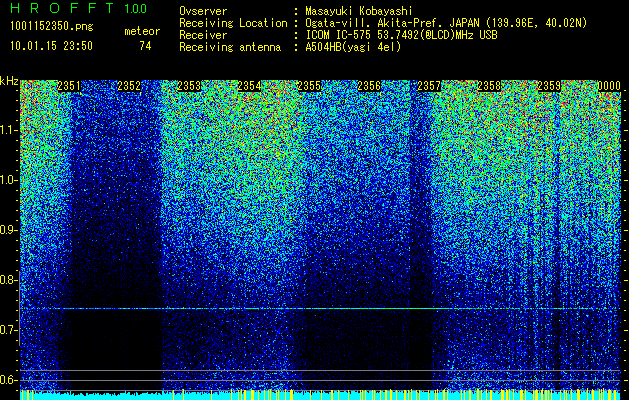The width and height of the screenshot is (629, 400).
Task: Click the 1.0 kHz axis label
Action: 9,180
